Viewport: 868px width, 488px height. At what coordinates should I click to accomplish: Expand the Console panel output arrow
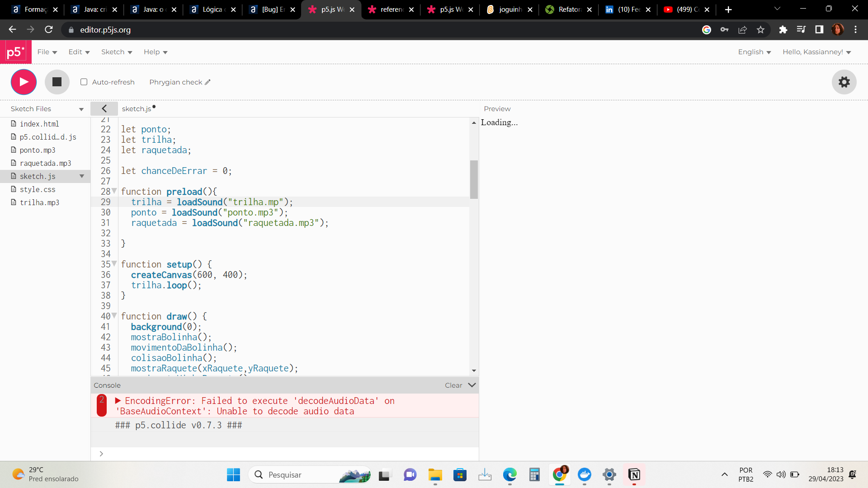[x=117, y=400]
